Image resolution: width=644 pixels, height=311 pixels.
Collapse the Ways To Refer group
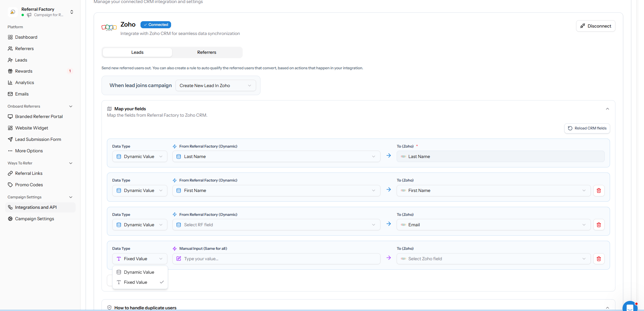[x=71, y=163]
